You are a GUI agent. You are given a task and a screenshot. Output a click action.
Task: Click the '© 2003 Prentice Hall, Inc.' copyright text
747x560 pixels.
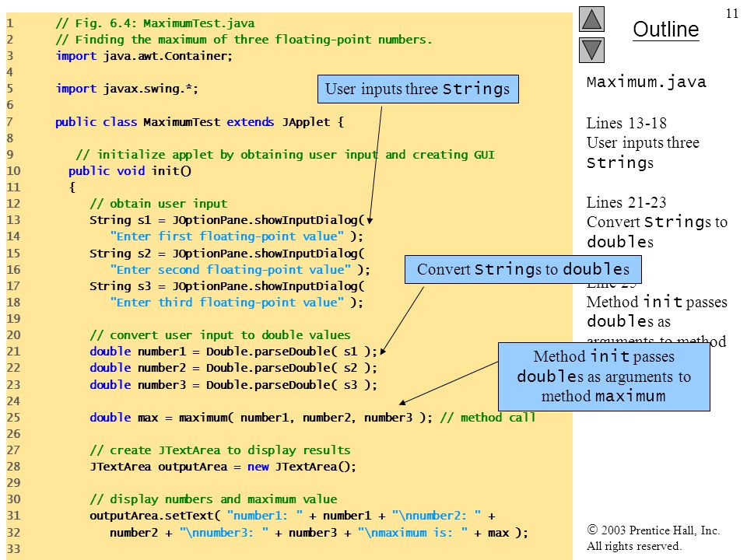click(653, 530)
